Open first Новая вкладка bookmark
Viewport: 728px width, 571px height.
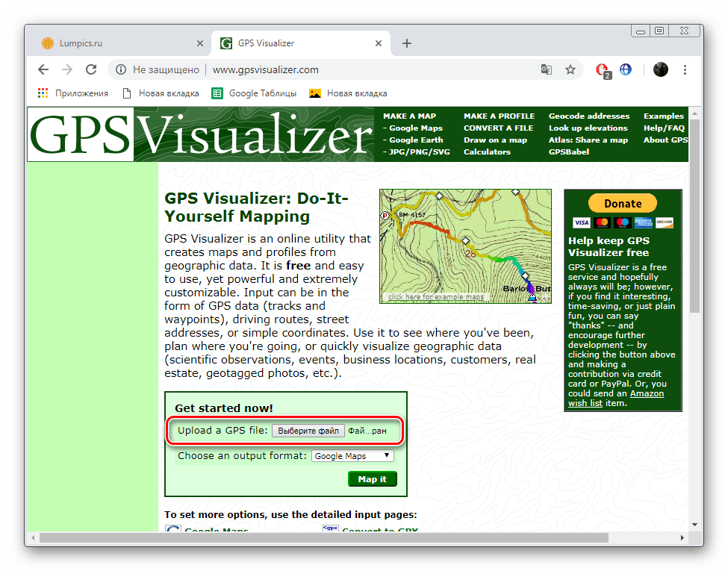point(161,93)
